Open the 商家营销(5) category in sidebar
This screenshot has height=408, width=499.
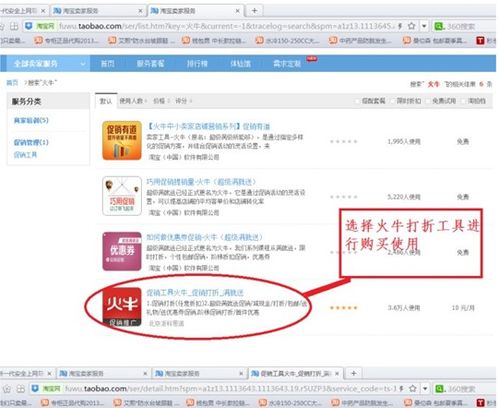tap(31, 120)
